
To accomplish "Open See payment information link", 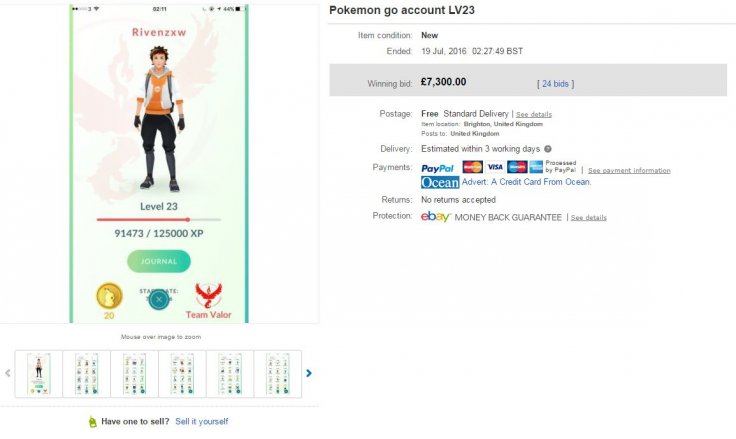I will (x=629, y=171).
